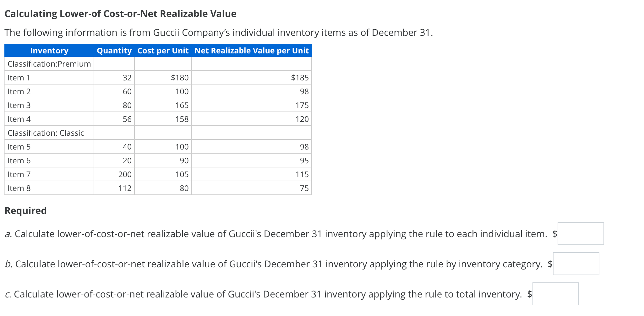Click the answer input field for part b

(x=576, y=264)
